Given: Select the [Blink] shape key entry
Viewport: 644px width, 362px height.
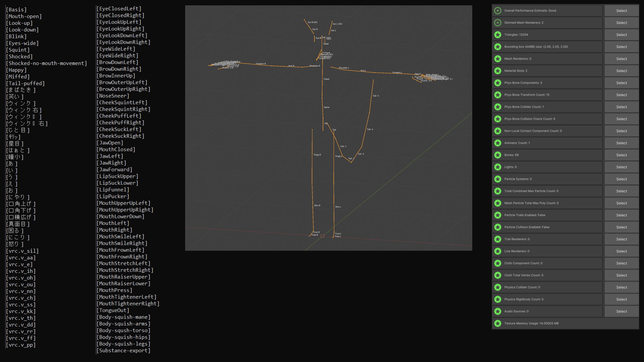Looking at the screenshot, I should [16, 37].
